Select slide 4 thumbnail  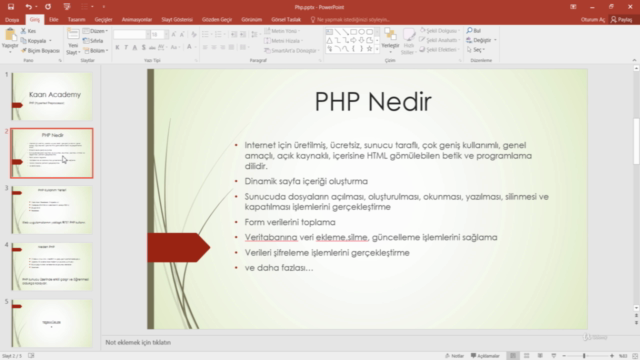(x=52, y=267)
